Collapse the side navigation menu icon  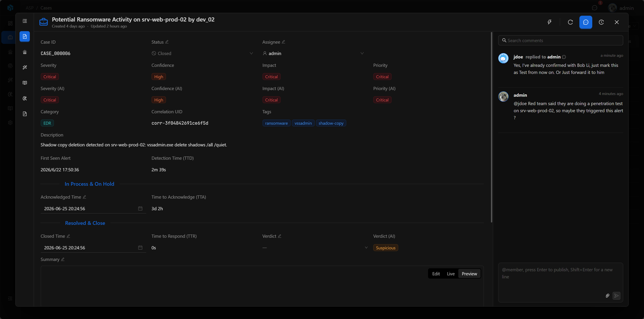pos(25,21)
